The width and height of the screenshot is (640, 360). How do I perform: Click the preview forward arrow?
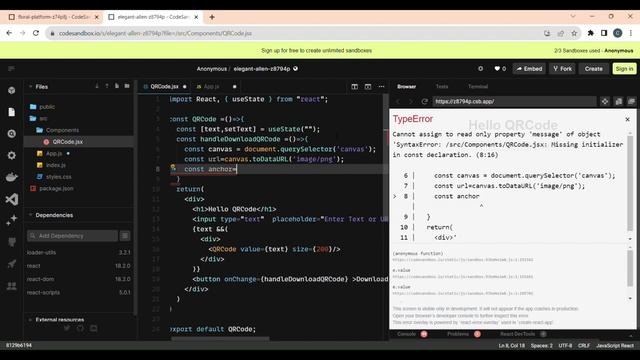point(411,101)
